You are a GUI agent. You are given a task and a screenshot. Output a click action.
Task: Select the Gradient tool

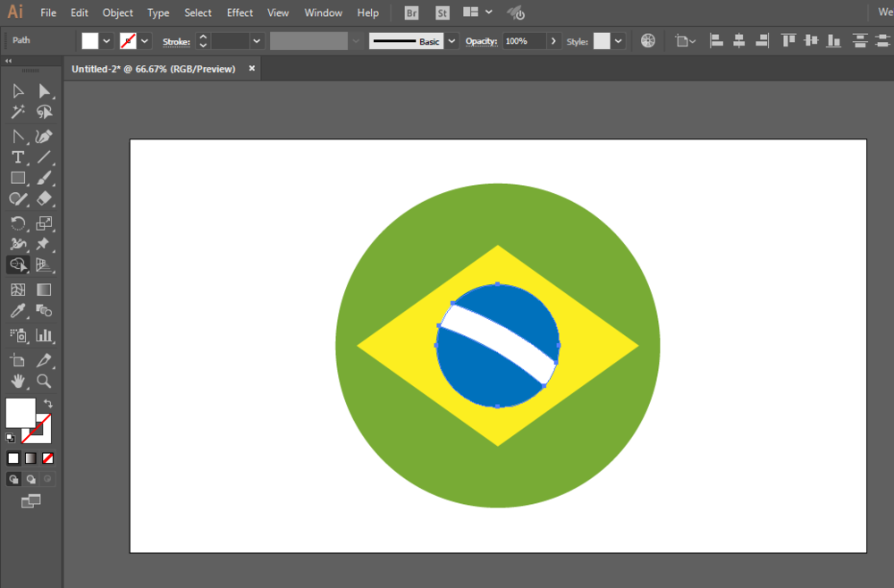click(44, 290)
